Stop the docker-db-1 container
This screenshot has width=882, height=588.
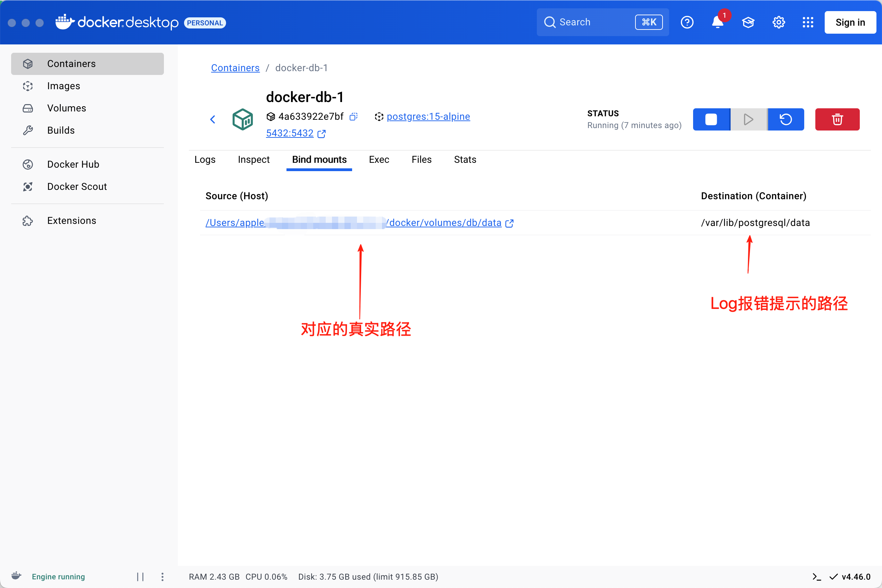click(x=711, y=119)
